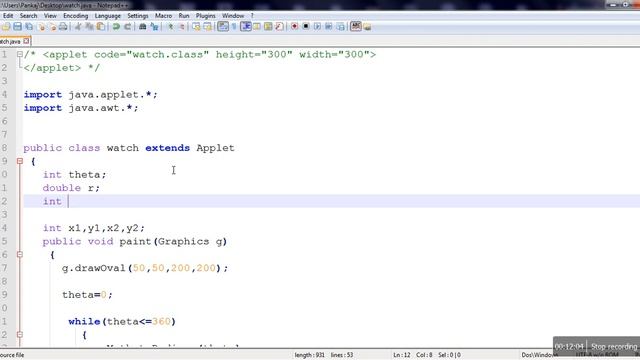640x360 pixels.
Task: Open the Search menu
Action: pyautogui.click(x=28, y=16)
